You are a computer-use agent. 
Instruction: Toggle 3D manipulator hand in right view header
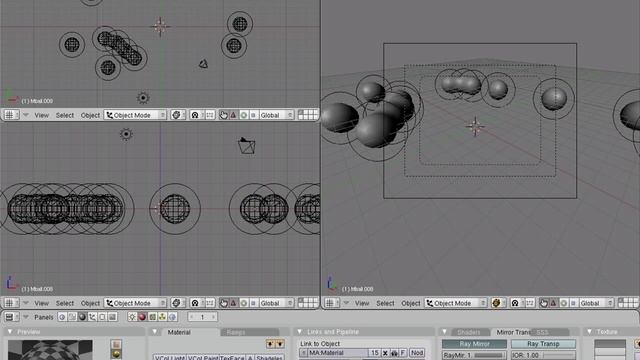pyautogui.click(x=543, y=303)
